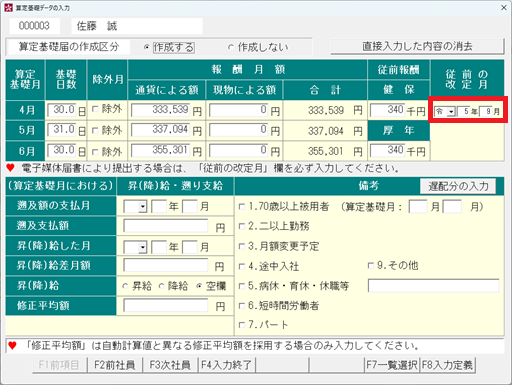Viewport: 512px width, 385px height.
Task: Open era dropdown for 昇(降)給した月
Action: point(143,247)
